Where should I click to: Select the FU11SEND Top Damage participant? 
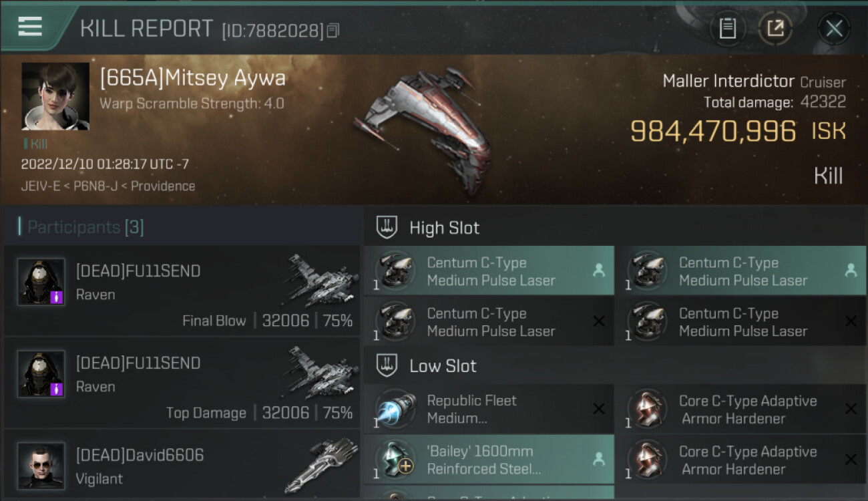coord(182,383)
